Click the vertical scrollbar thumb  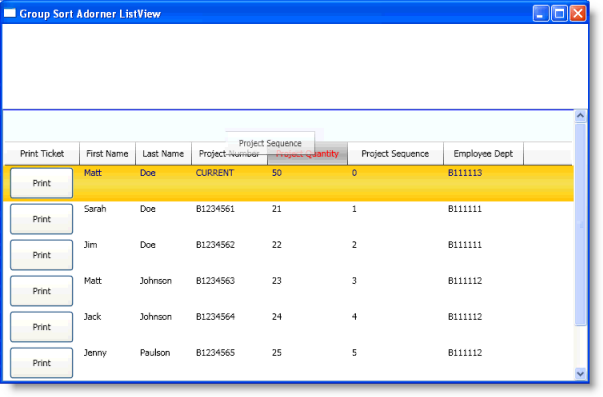pyautogui.click(x=580, y=225)
